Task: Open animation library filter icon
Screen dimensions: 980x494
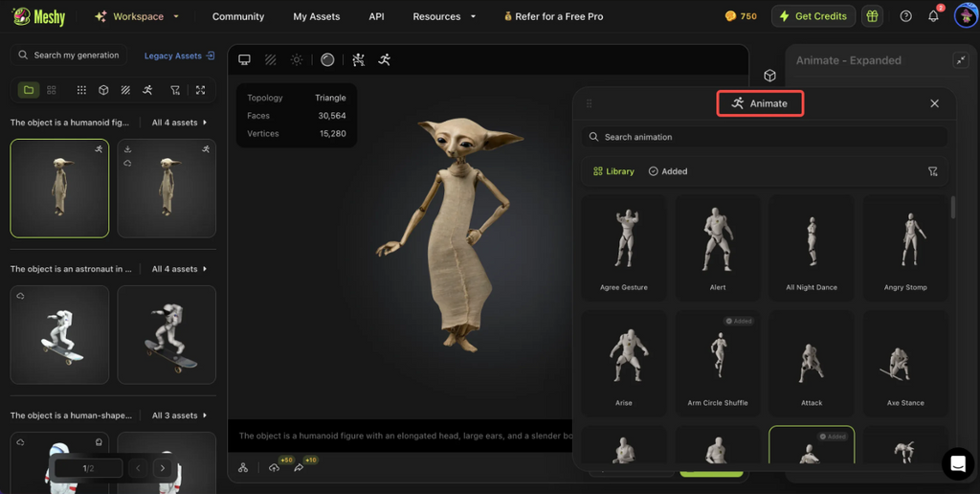Action: 932,171
